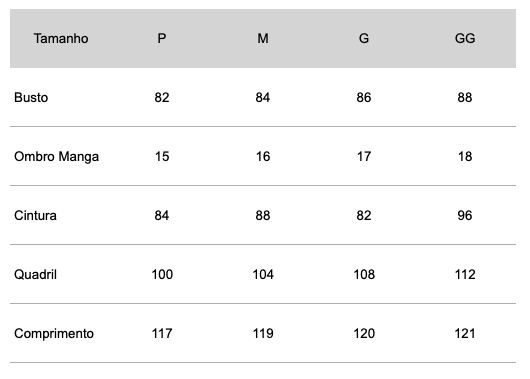Image resolution: width=530 pixels, height=379 pixels.
Task: Click the Quadril row label
Action: (35, 275)
